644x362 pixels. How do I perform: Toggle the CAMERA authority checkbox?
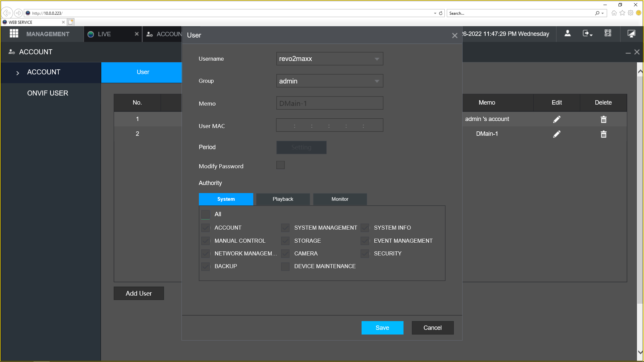pos(285,254)
